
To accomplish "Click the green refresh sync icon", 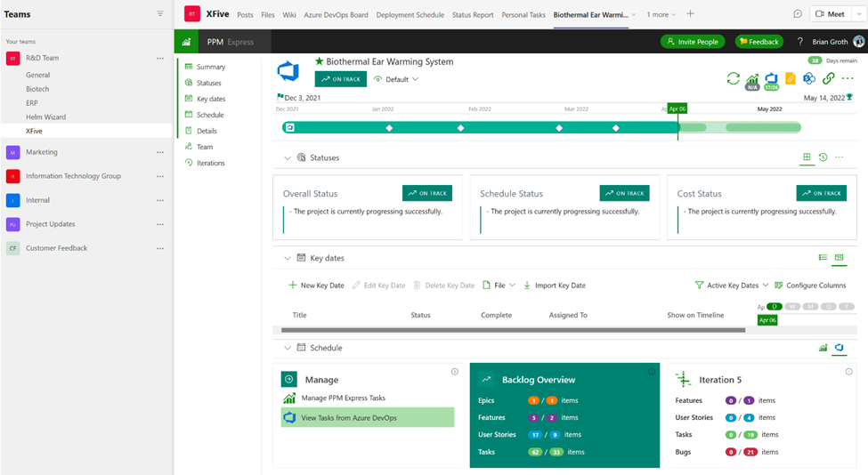I will point(733,78).
